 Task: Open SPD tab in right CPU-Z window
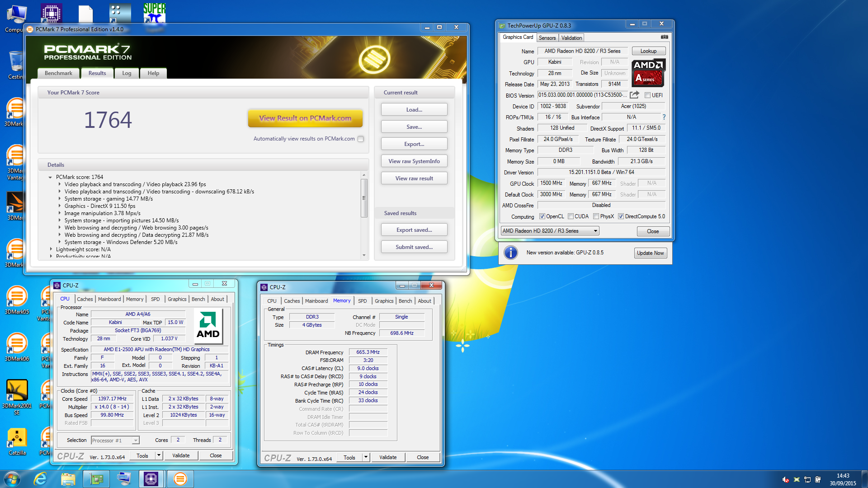click(362, 301)
